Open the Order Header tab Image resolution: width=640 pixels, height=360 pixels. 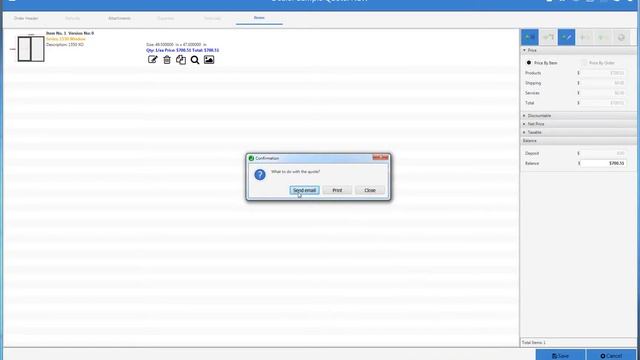(x=26, y=18)
